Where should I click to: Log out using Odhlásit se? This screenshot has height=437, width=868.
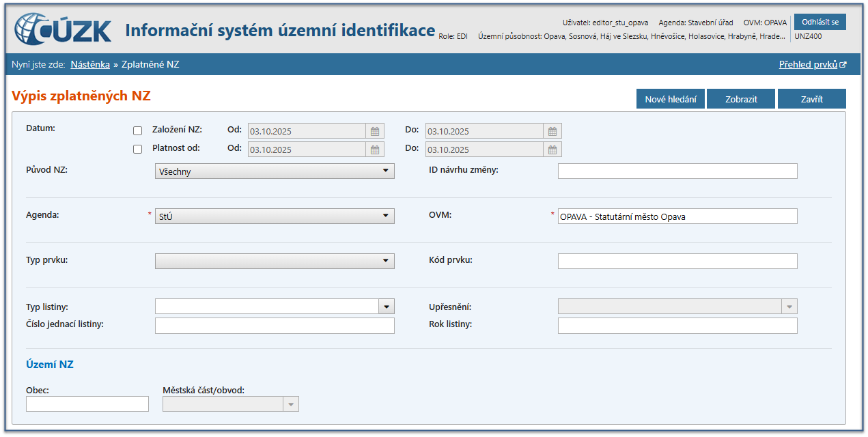(x=820, y=22)
